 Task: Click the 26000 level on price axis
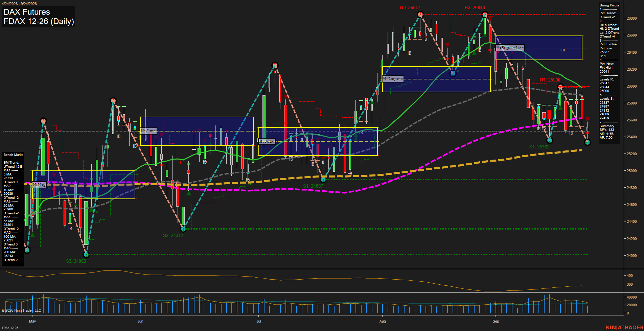pos(632,86)
